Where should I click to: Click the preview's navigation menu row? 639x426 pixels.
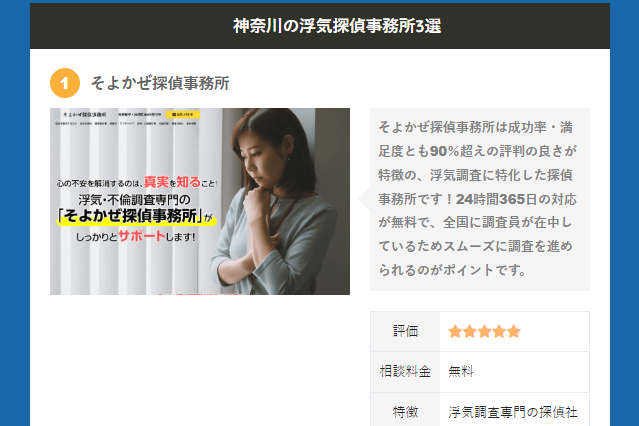tap(126, 124)
